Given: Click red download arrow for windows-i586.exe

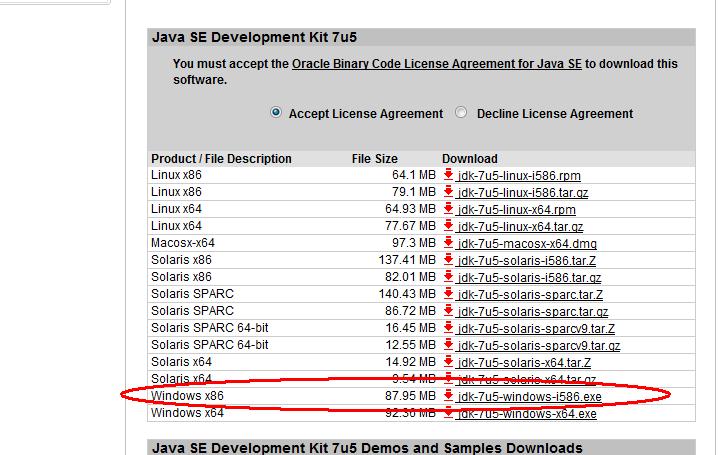Looking at the screenshot, I should coord(449,395).
